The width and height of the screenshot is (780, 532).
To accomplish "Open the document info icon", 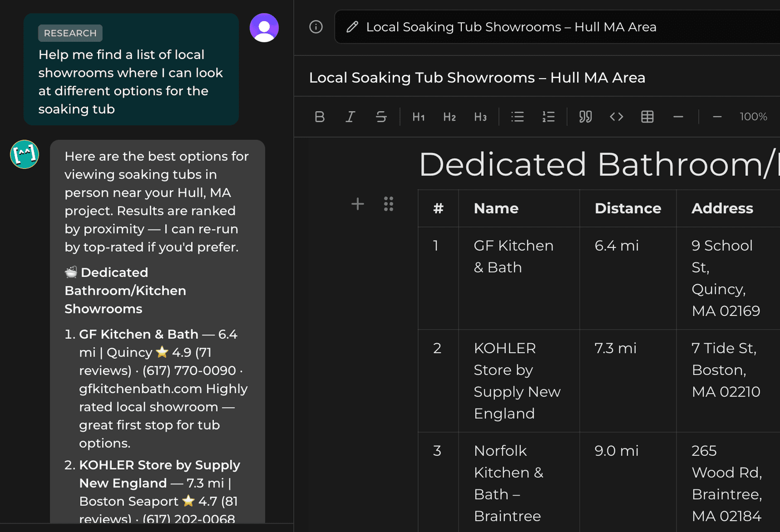I will [316, 27].
